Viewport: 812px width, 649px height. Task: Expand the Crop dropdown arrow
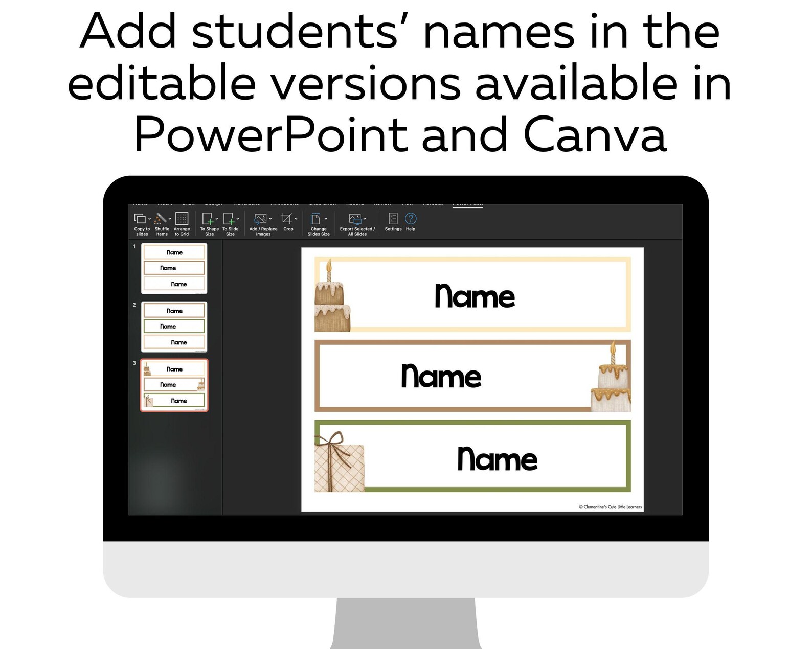click(x=296, y=219)
